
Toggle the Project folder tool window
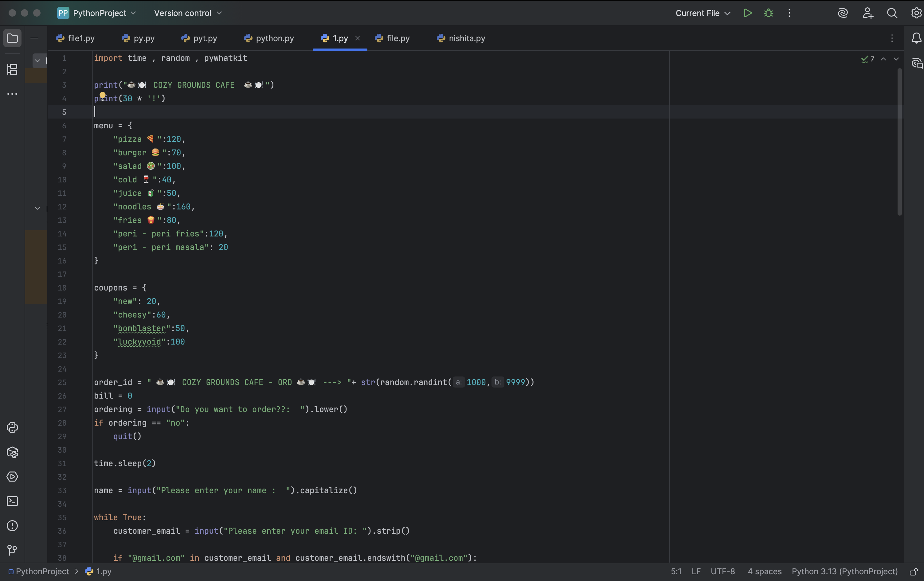[12, 38]
